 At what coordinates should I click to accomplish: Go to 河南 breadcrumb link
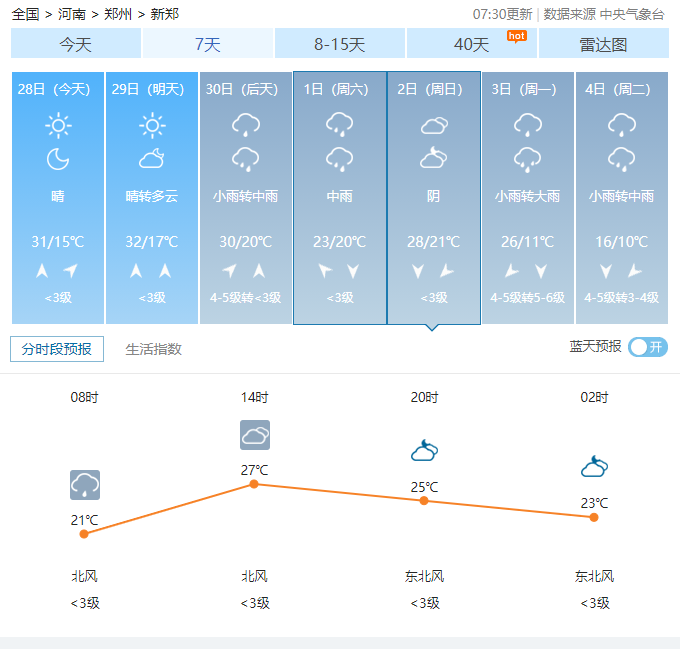click(72, 14)
